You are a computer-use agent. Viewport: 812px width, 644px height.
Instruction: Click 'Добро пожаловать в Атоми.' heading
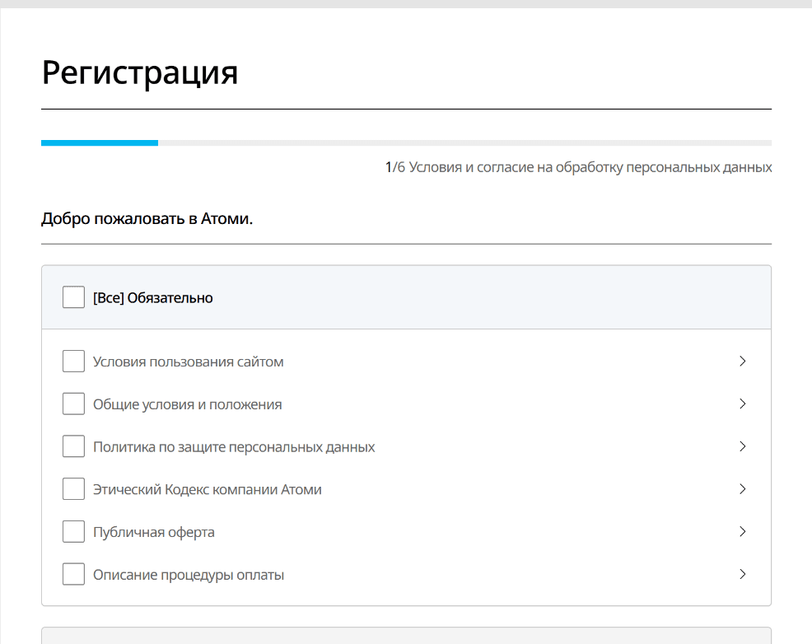point(147,219)
